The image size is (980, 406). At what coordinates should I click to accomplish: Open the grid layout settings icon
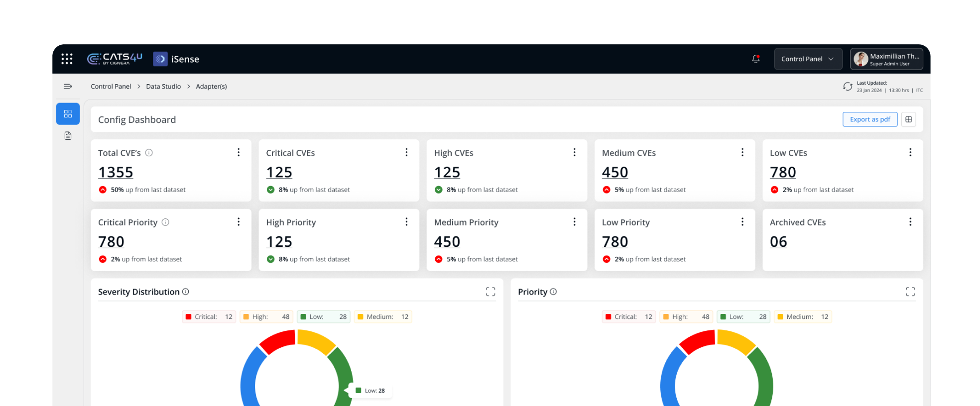click(909, 119)
